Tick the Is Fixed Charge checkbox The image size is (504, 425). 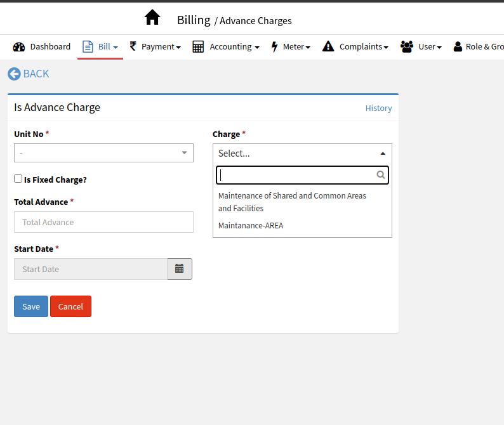click(18, 180)
